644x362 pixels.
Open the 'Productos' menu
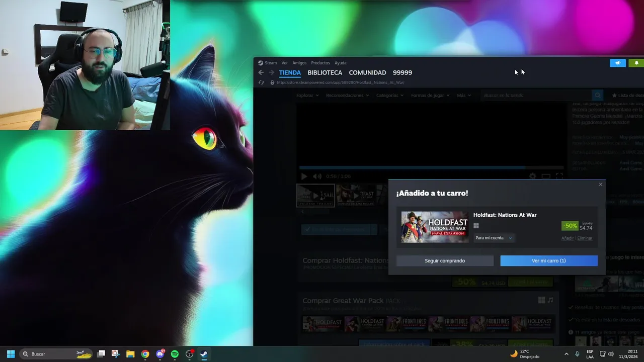click(320, 63)
